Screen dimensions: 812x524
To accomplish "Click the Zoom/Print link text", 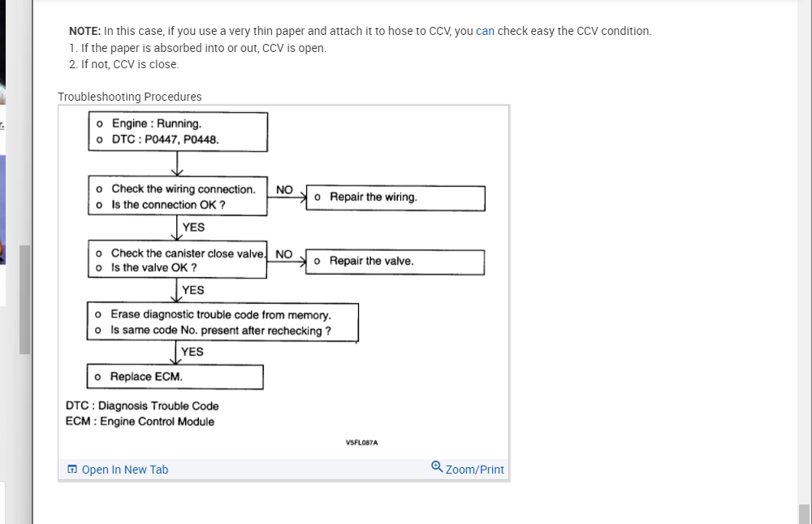I will coord(475,470).
